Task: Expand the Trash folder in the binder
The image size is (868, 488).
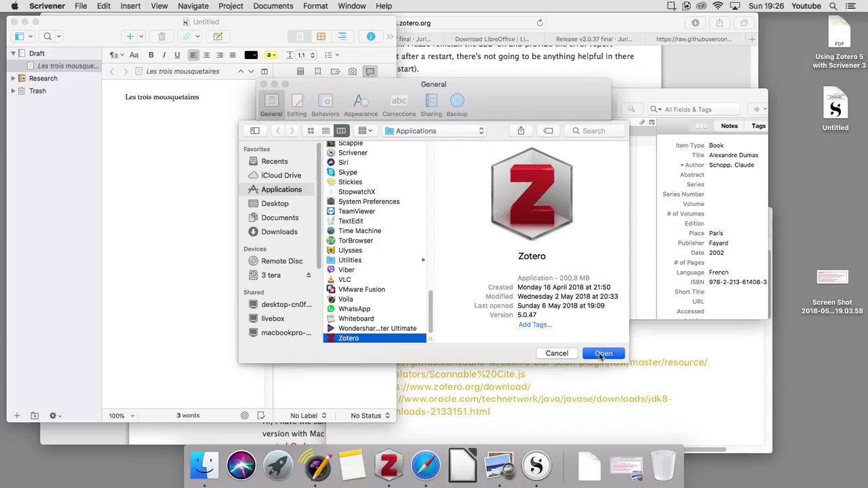Action: click(13, 91)
